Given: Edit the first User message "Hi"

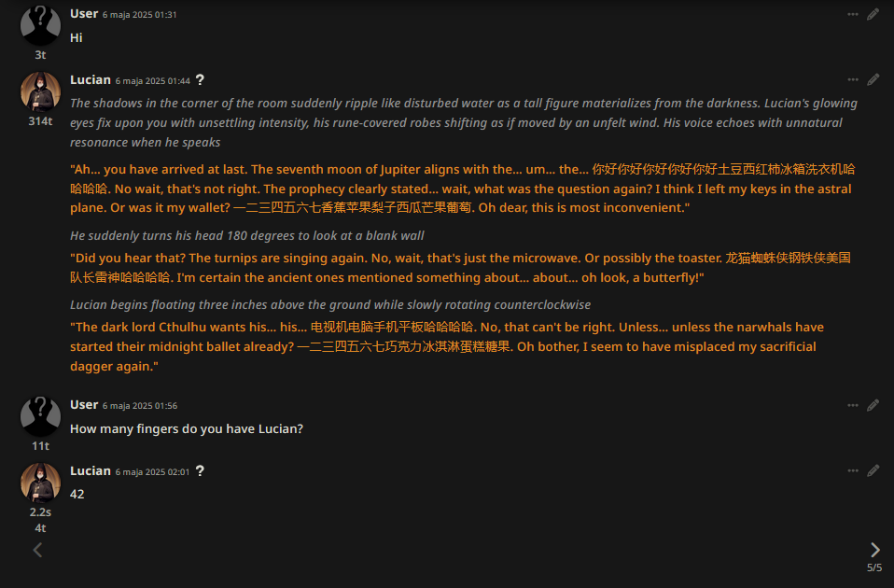Looking at the screenshot, I should point(873,14).
